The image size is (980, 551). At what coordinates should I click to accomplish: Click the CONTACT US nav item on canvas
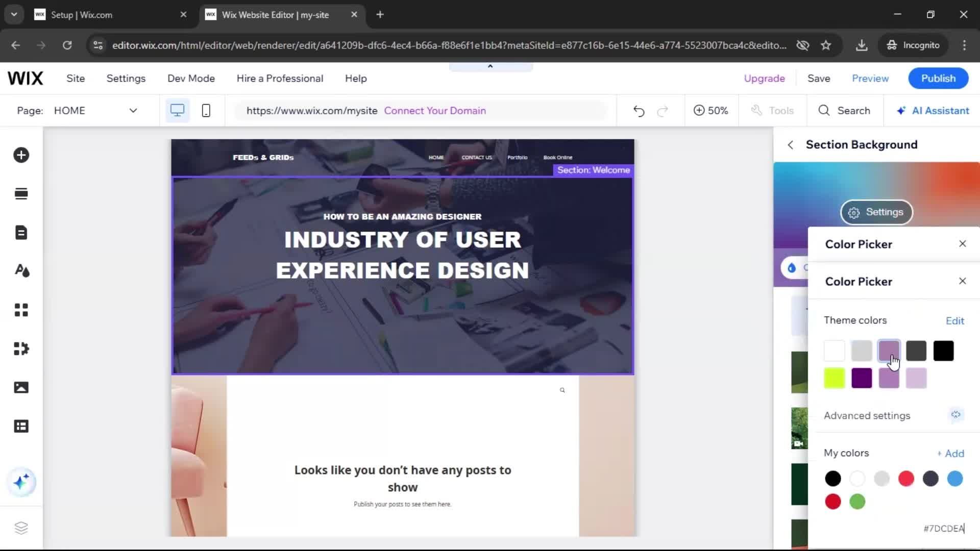(x=477, y=158)
